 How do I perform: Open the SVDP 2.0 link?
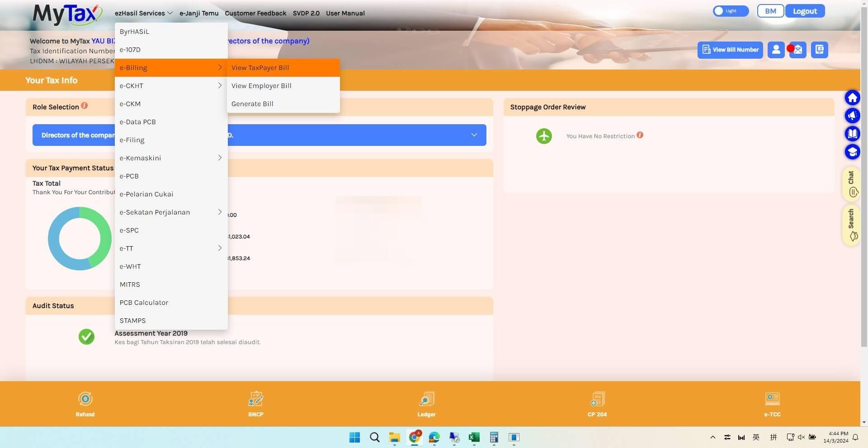[306, 13]
